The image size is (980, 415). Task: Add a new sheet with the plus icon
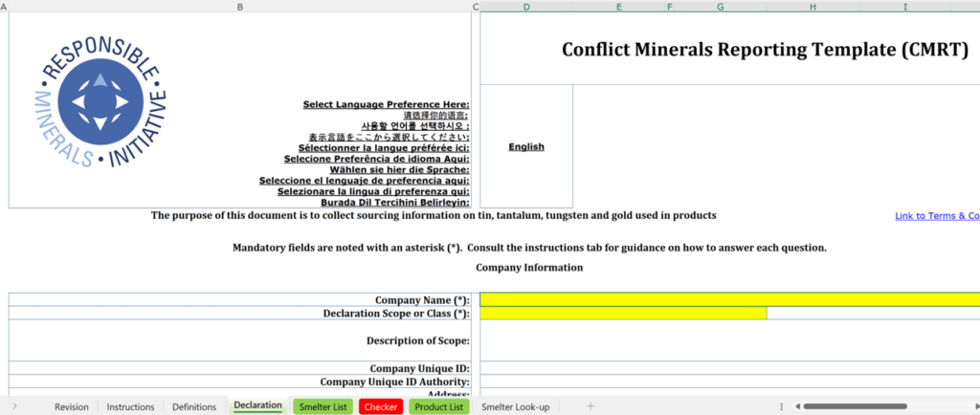[590, 406]
